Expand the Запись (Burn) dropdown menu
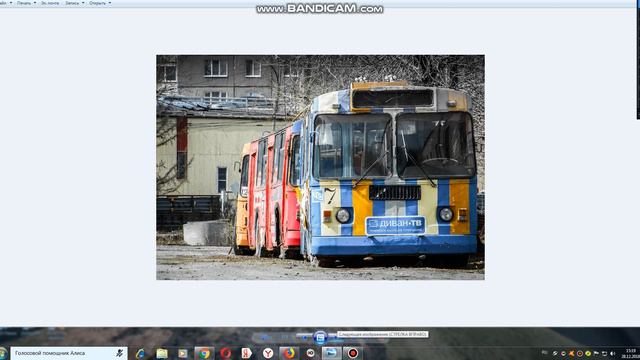Viewport: 640px width, 360px height. click(x=75, y=3)
